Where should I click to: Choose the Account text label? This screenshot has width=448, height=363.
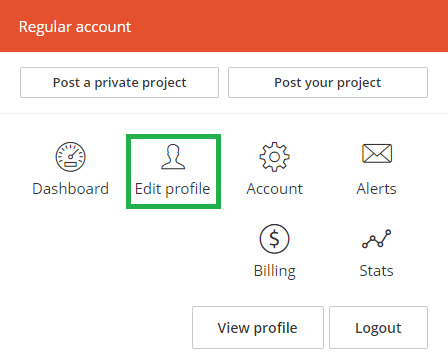click(274, 189)
